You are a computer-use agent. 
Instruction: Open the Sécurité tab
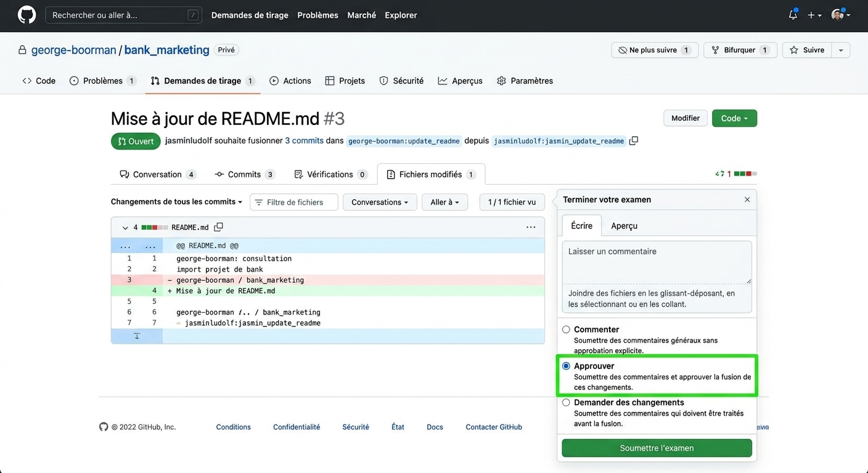[401, 81]
